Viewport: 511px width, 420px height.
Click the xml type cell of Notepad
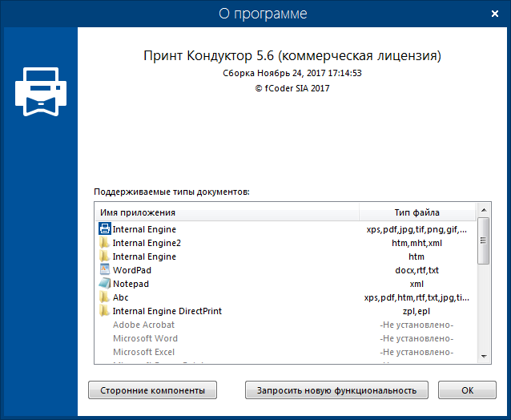click(x=416, y=284)
